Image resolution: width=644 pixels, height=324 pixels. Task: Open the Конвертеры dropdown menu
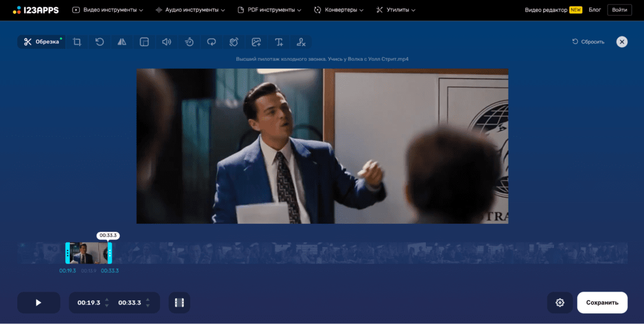[339, 10]
